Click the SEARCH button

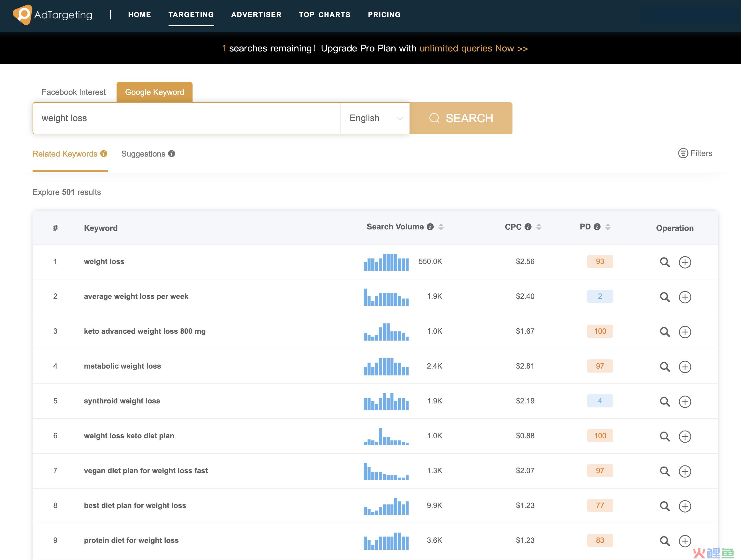461,118
